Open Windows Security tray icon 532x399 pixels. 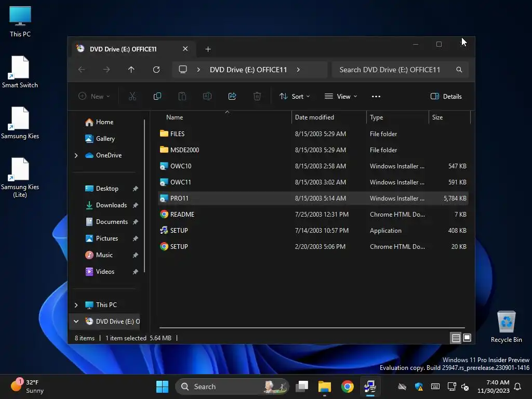coord(419,387)
